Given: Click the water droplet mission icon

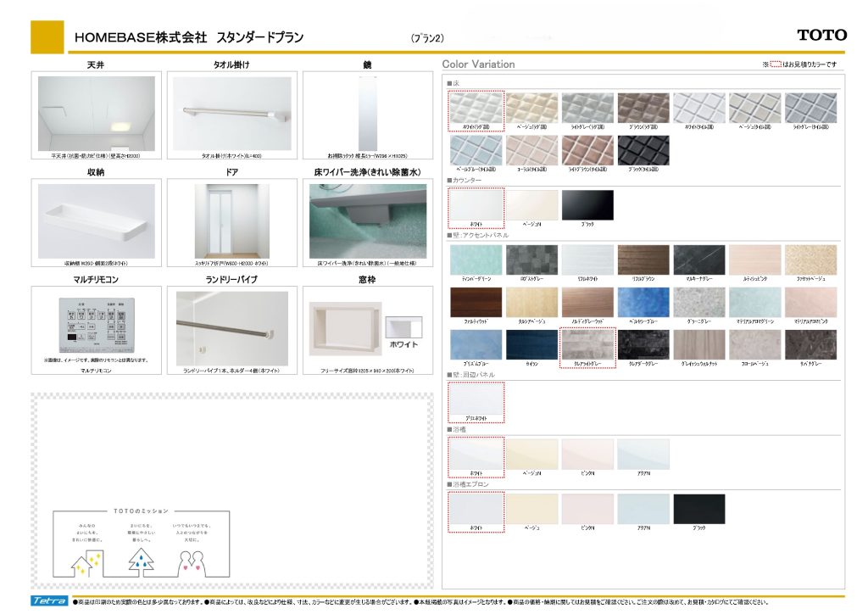Looking at the screenshot, I should (x=139, y=561).
